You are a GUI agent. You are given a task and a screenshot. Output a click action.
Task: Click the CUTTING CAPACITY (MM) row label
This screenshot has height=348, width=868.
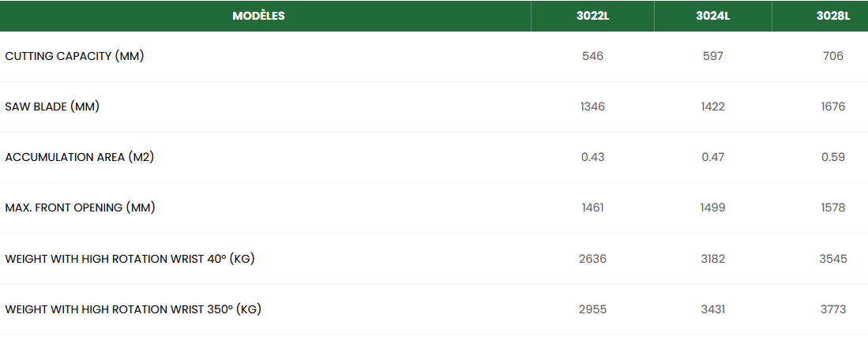click(x=74, y=56)
